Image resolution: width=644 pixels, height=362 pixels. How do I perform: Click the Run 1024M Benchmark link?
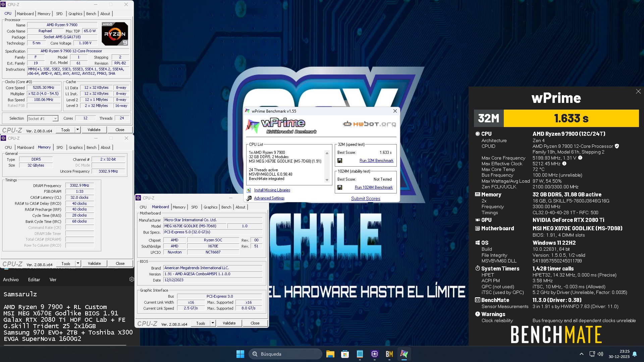pos(374,187)
